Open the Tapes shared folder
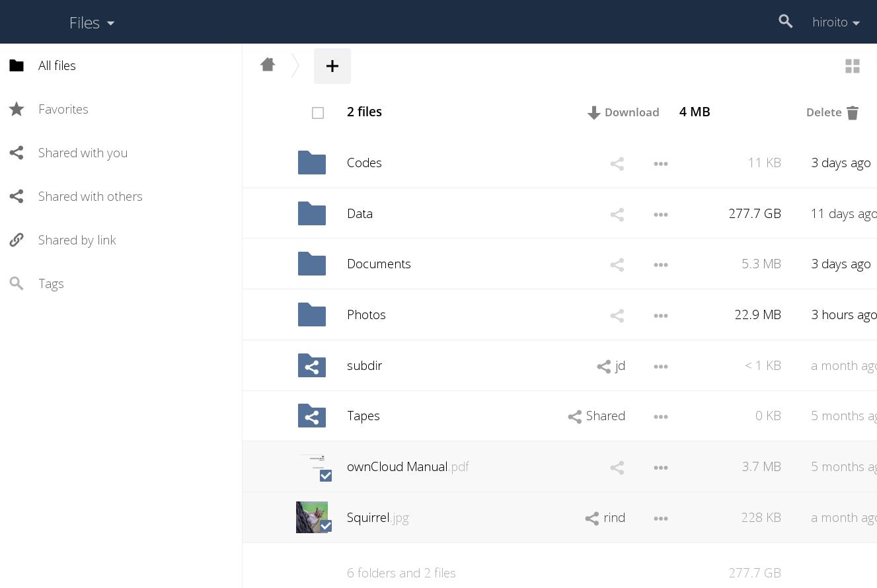Viewport: 877px width, 588px height. (x=363, y=416)
